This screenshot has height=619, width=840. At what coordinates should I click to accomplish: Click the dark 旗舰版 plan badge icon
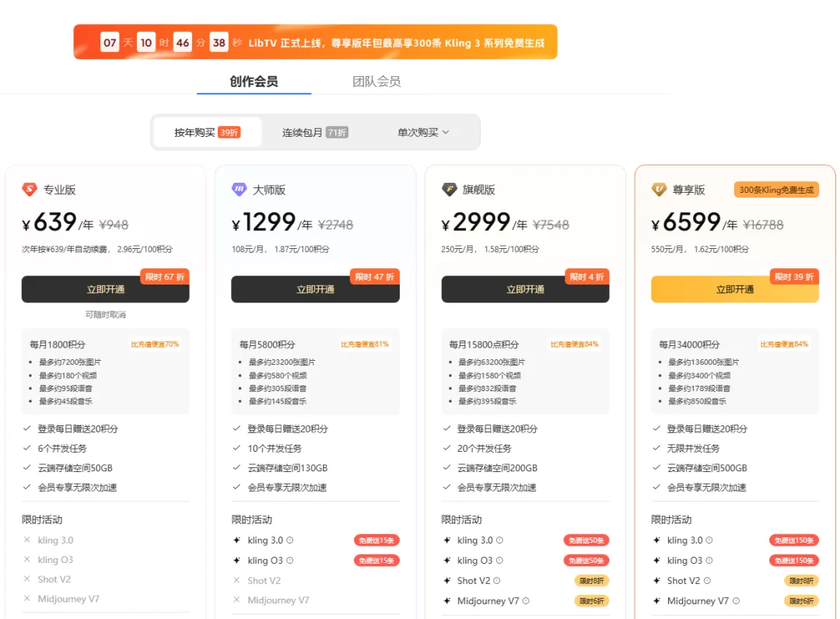pos(449,190)
